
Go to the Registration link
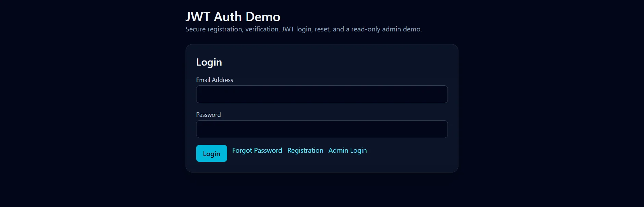click(x=305, y=151)
